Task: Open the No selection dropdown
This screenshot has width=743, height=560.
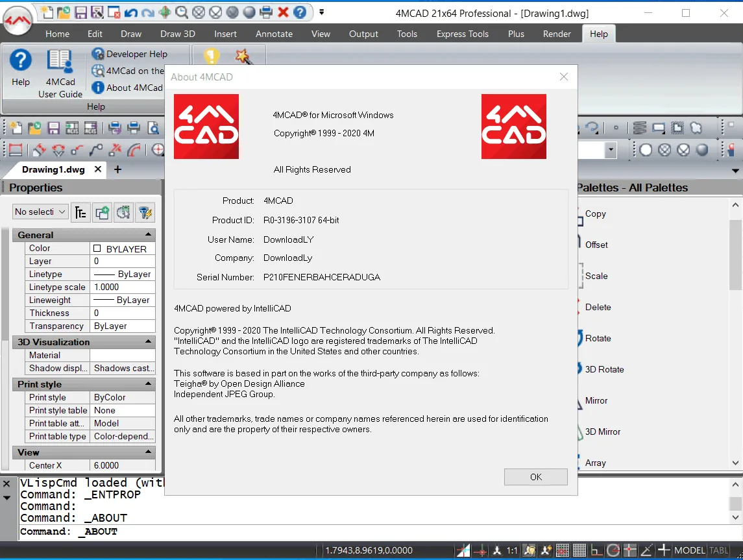Action: click(x=40, y=212)
